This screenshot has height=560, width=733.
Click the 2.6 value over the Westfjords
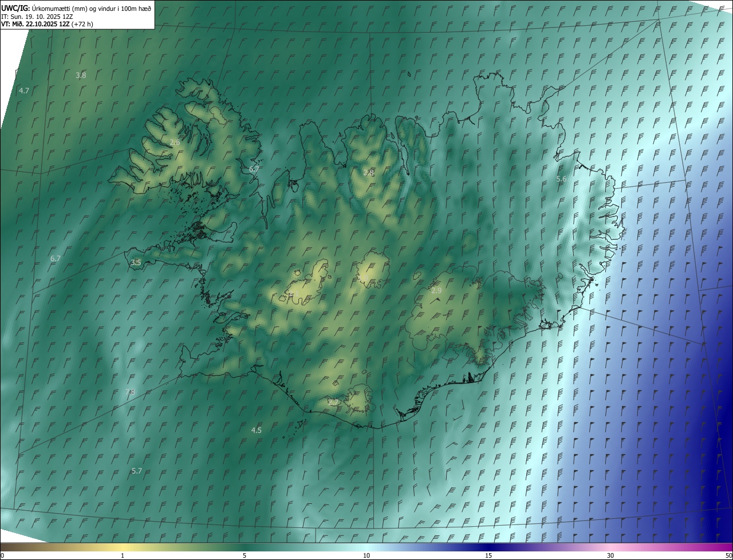175,142
